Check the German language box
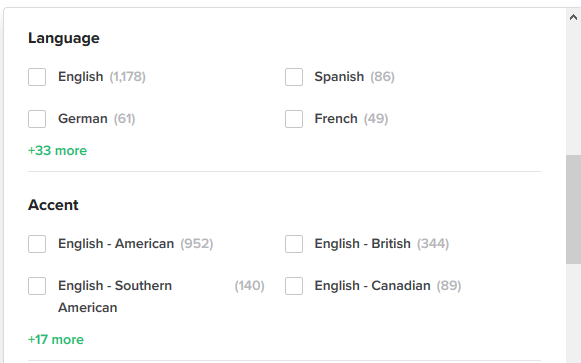 click(x=37, y=119)
